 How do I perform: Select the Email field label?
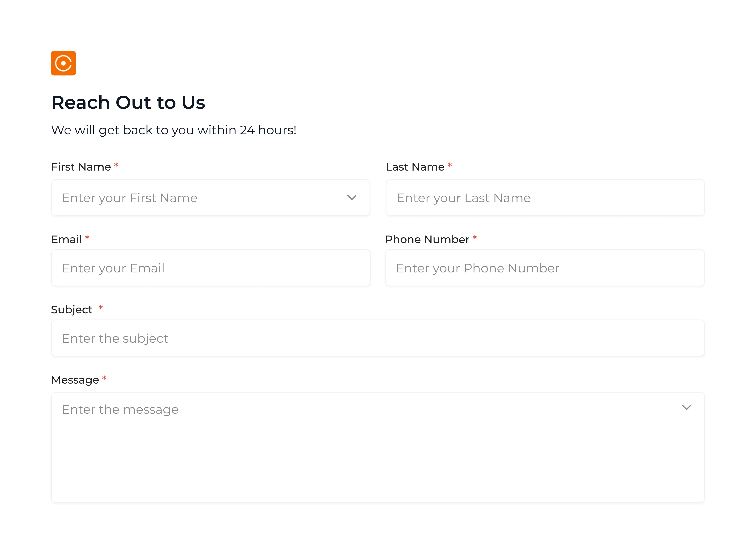point(67,239)
